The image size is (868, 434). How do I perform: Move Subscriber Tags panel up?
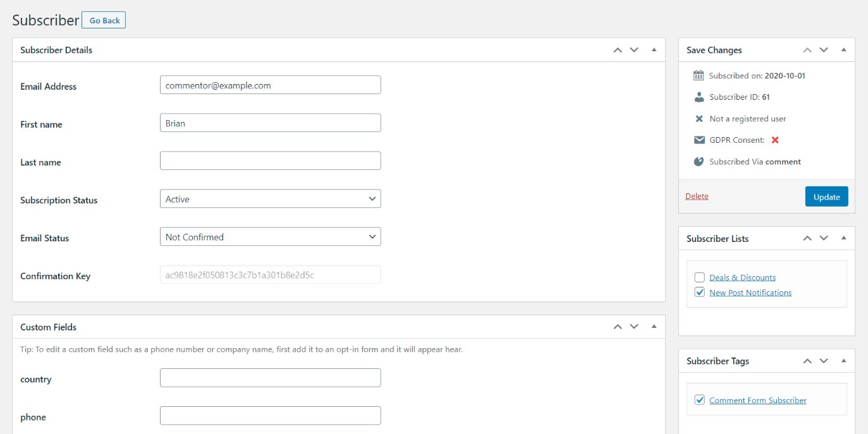click(807, 361)
